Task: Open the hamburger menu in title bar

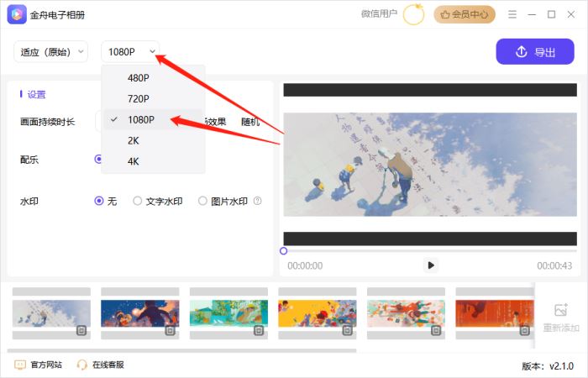Action: pyautogui.click(x=512, y=14)
